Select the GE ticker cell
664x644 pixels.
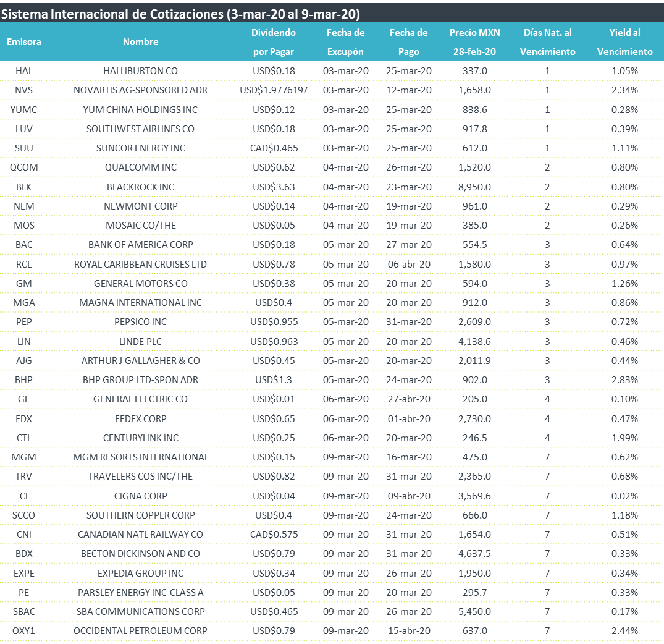point(23,399)
